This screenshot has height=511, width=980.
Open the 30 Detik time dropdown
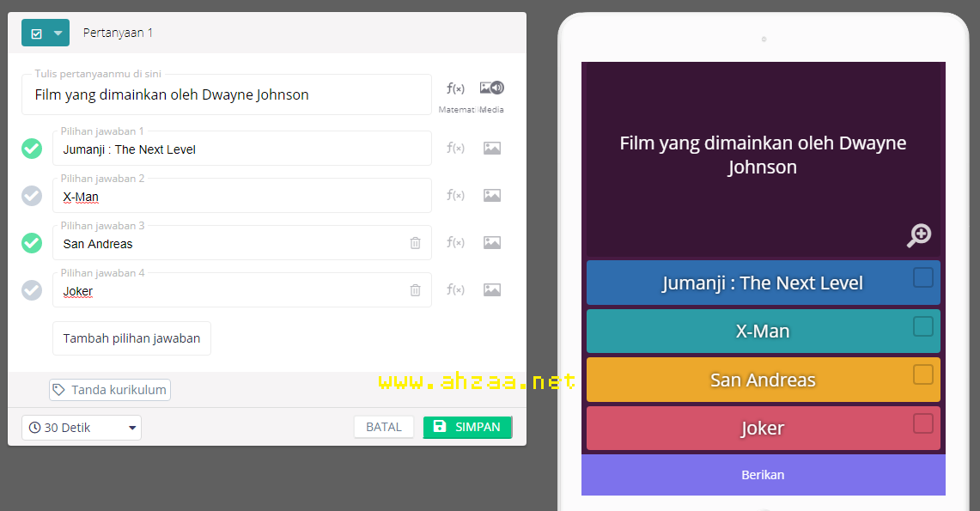coord(82,428)
